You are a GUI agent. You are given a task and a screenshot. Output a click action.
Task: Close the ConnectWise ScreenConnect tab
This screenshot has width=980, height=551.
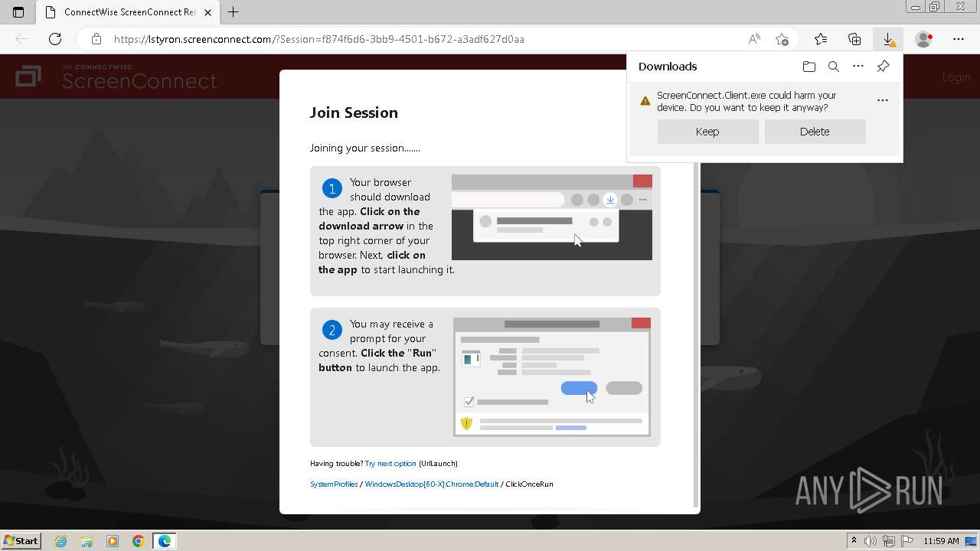pyautogui.click(x=207, y=12)
